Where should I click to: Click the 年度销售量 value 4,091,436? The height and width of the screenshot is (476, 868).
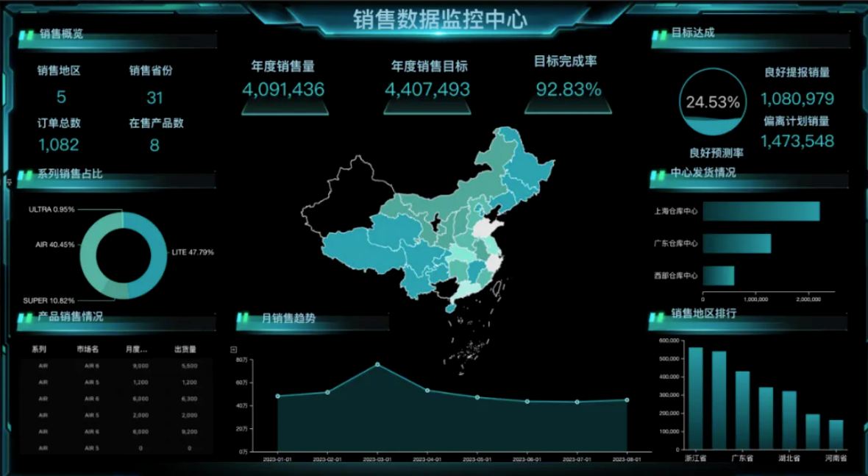(283, 90)
